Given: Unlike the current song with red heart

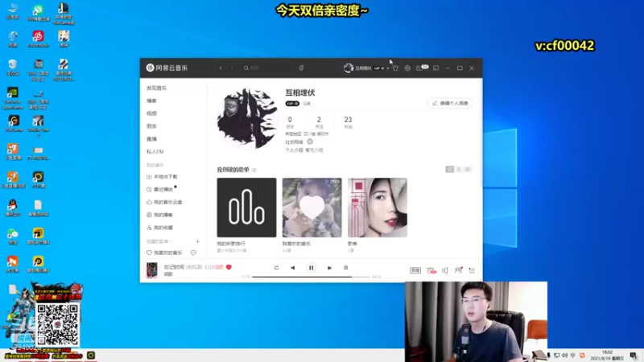Looking at the screenshot, I should [x=229, y=268].
